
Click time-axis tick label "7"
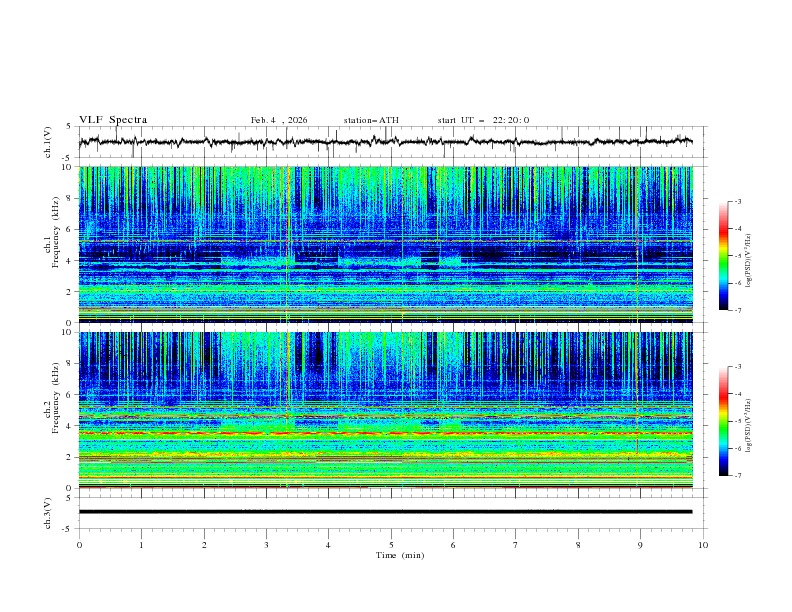pos(516,545)
